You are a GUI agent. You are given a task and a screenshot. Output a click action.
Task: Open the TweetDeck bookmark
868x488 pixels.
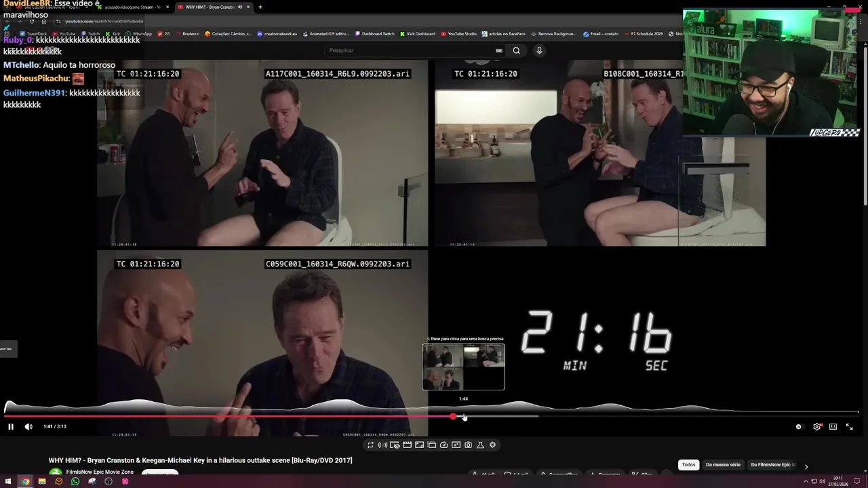tap(33, 34)
